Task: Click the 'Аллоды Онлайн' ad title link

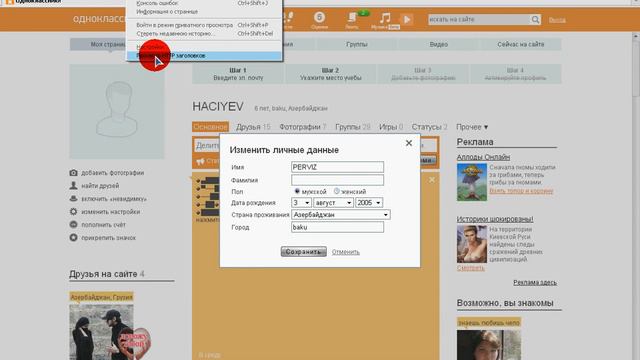Action: tap(483, 157)
